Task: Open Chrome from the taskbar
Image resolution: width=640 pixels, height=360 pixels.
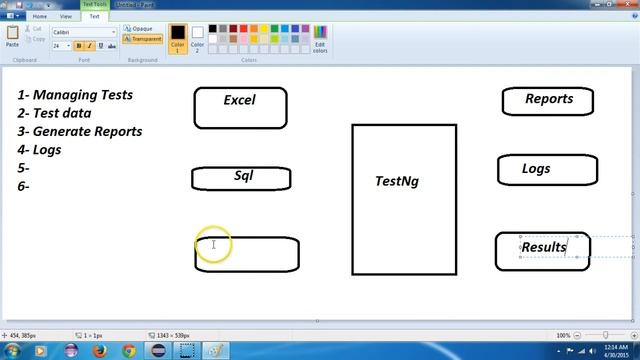Action: 129,351
